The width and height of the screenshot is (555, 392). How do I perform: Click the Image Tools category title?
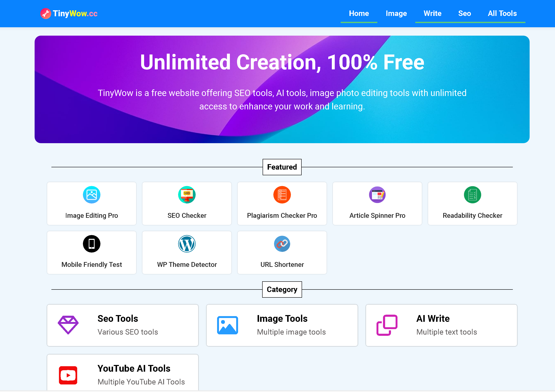click(x=282, y=319)
